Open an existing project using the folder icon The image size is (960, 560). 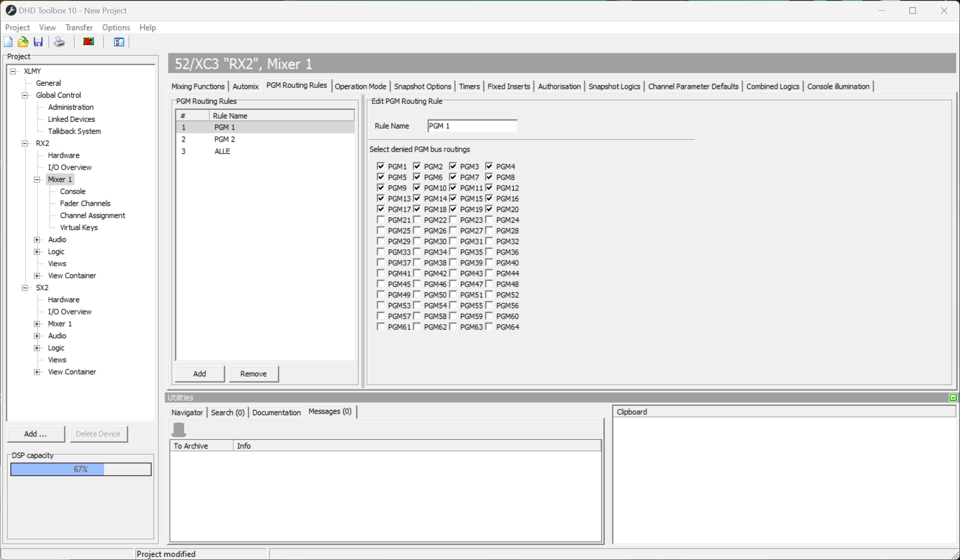coord(23,41)
